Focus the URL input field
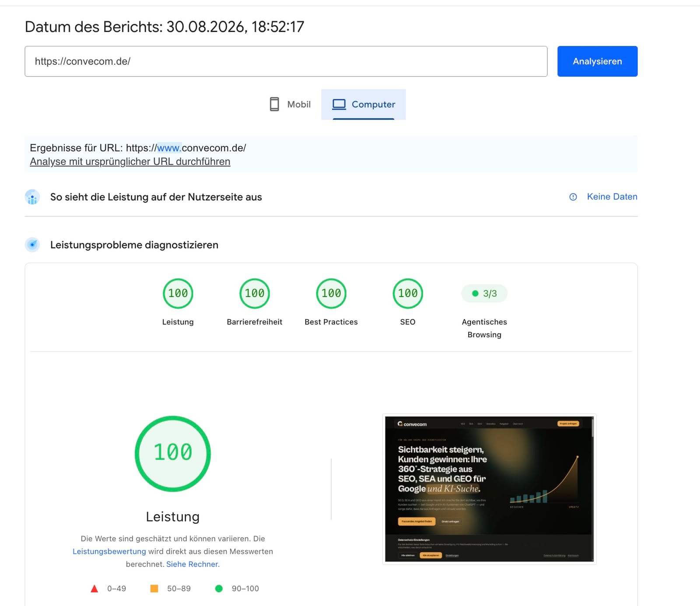The width and height of the screenshot is (700, 606). 286,61
